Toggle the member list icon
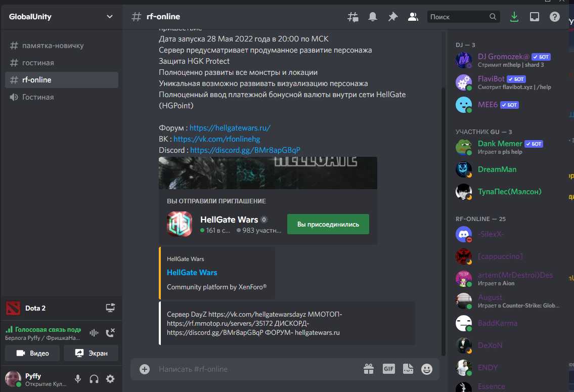The width and height of the screenshot is (574, 392). [413, 17]
